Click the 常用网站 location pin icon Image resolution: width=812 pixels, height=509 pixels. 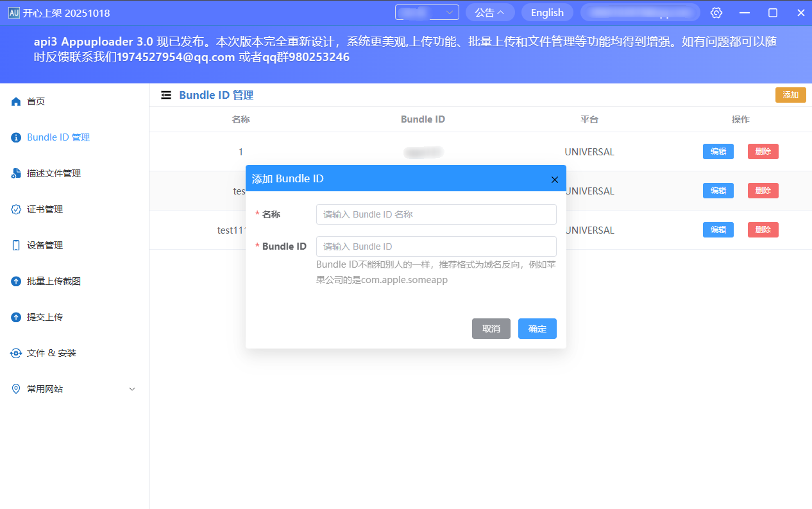click(16, 389)
